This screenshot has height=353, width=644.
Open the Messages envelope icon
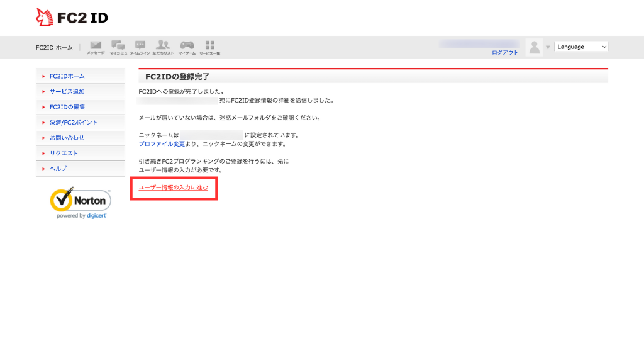click(96, 47)
